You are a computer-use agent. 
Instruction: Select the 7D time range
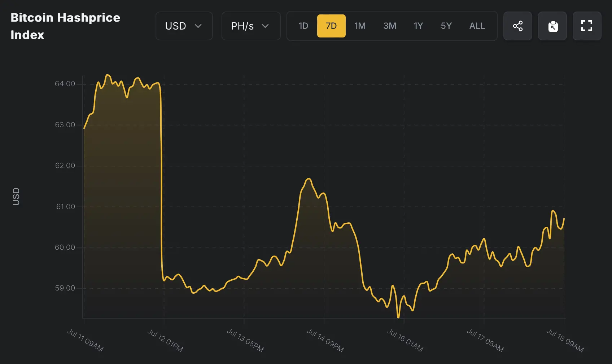[331, 26]
